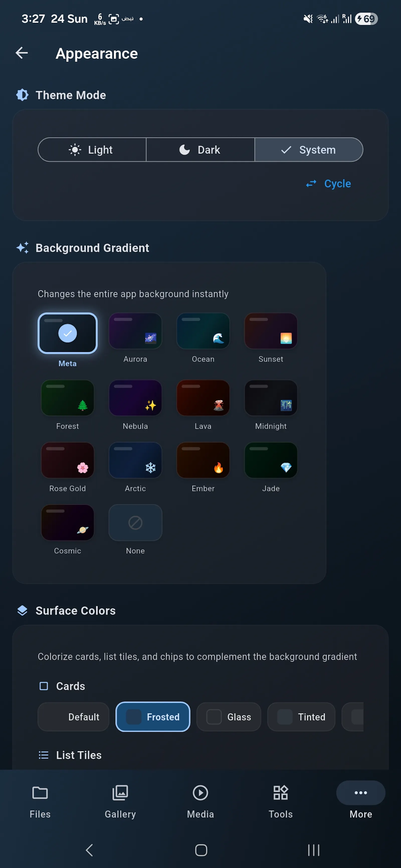Tap the Cycle theme button
The image size is (401, 868).
(329, 184)
